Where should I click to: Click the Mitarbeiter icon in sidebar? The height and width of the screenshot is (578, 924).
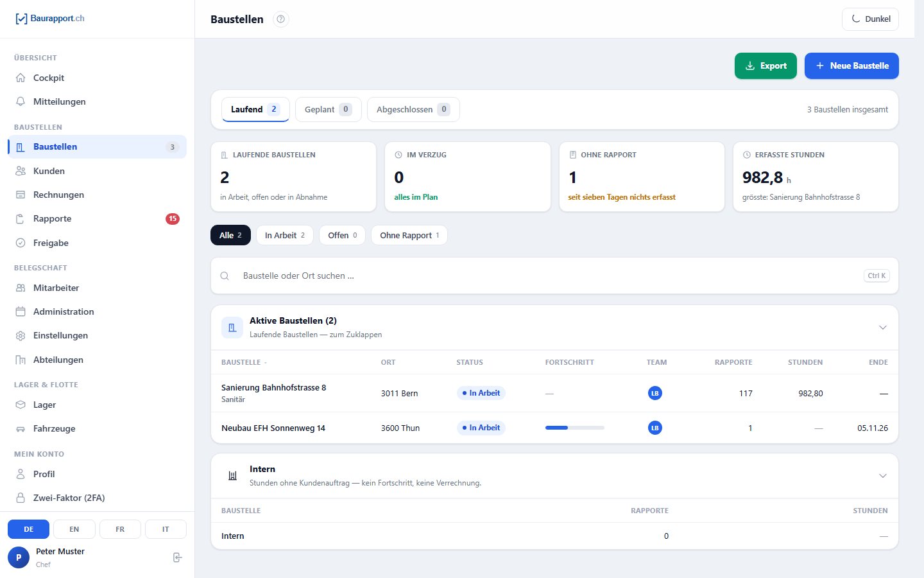click(21, 288)
